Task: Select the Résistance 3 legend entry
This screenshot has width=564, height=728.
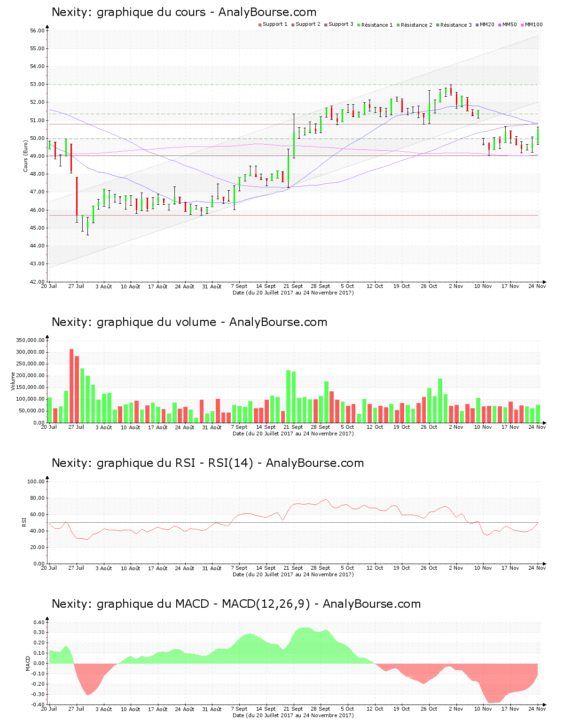Action: point(454,25)
